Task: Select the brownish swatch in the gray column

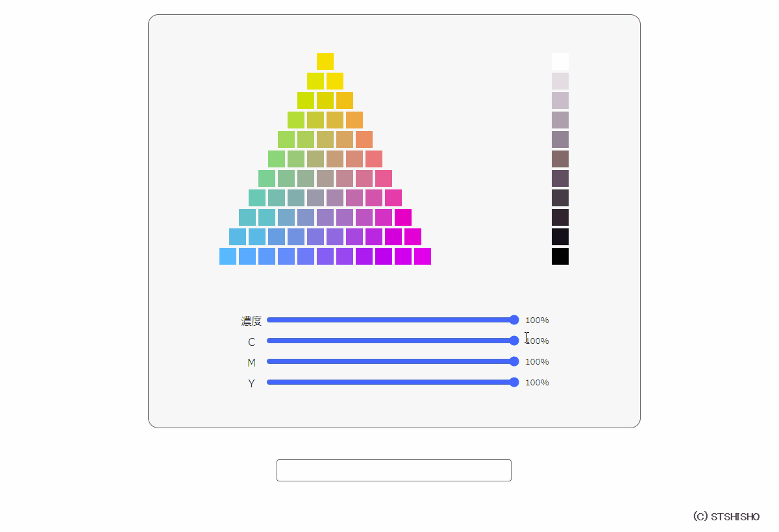Action: pos(560,159)
